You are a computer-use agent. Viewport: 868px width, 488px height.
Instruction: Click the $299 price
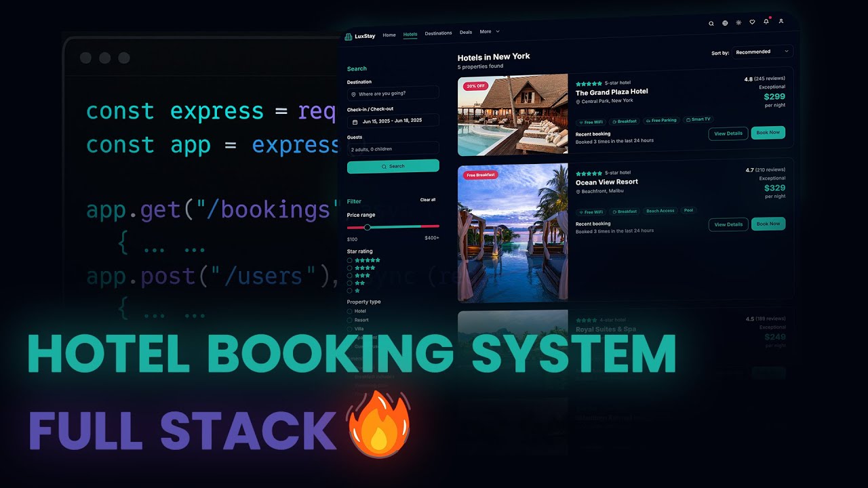(x=774, y=96)
